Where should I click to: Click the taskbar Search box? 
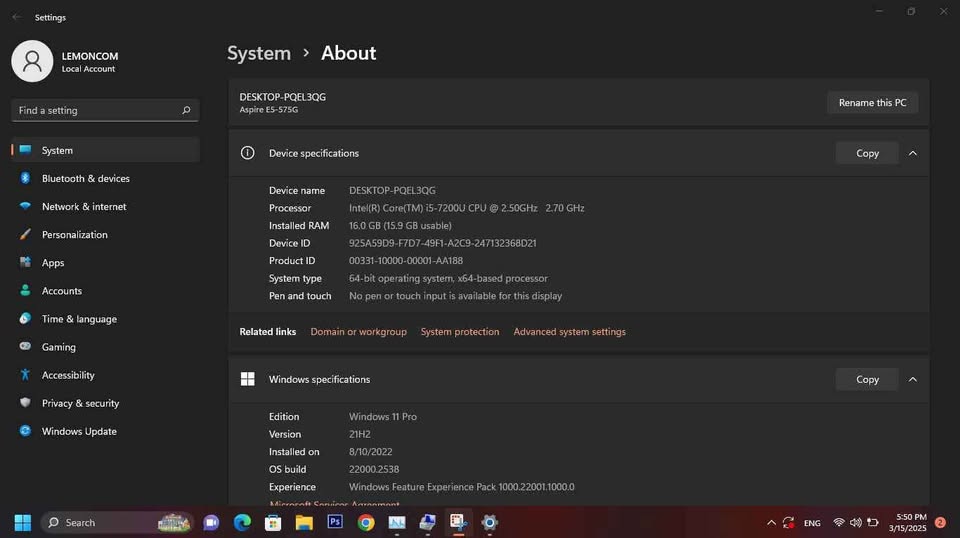[116, 523]
